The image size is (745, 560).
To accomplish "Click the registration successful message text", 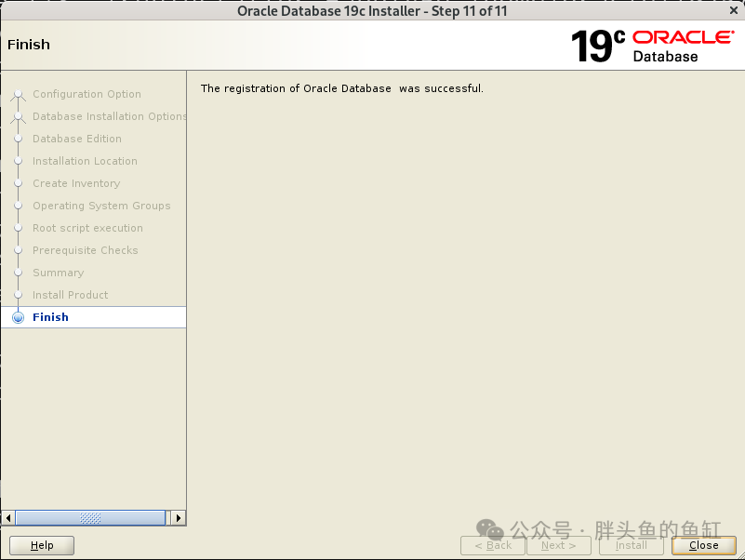I will (x=342, y=88).
